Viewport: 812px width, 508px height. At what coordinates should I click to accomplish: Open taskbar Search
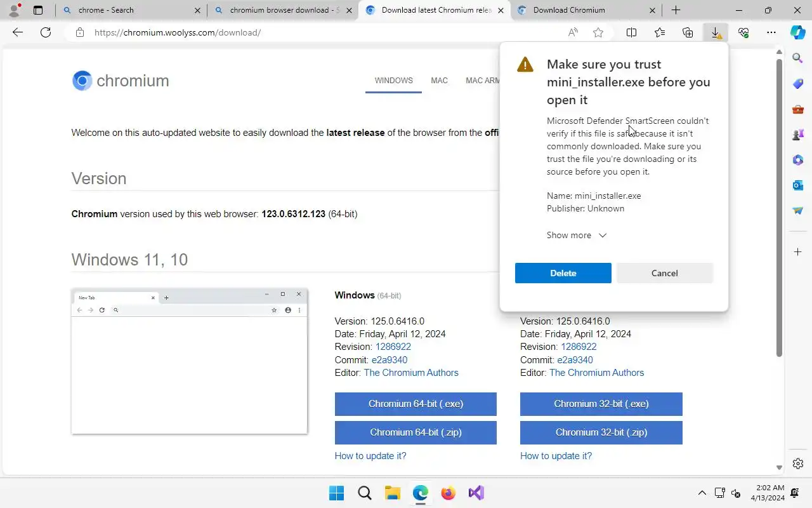[x=365, y=493]
